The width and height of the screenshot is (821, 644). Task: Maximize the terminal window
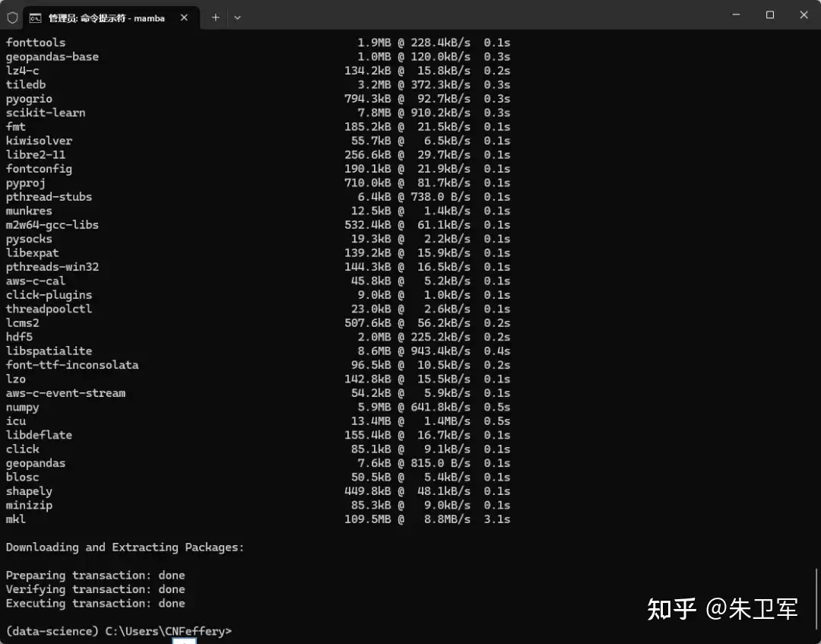(769, 14)
